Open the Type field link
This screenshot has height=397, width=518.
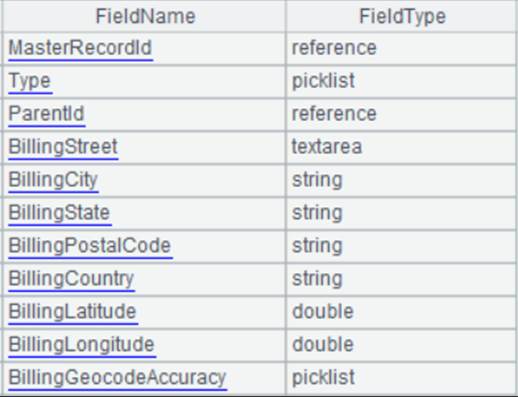[30, 82]
